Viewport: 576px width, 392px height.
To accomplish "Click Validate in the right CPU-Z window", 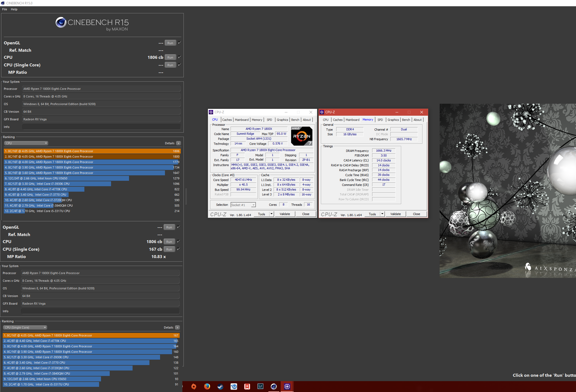I will [x=395, y=214].
